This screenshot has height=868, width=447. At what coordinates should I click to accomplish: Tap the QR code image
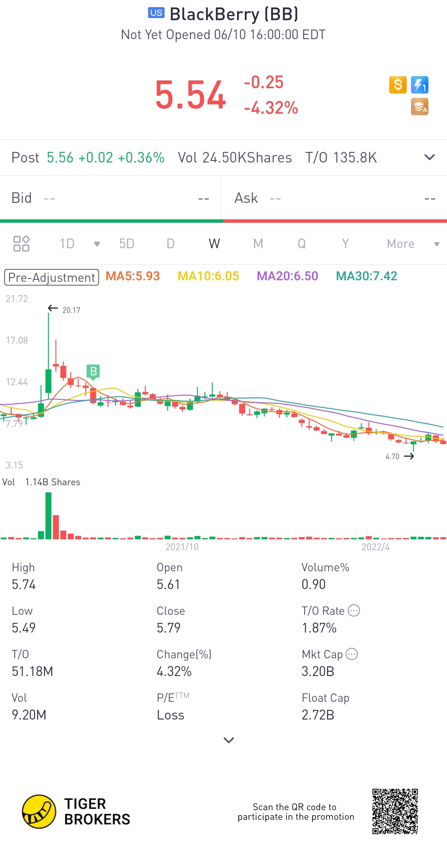pyautogui.click(x=395, y=811)
